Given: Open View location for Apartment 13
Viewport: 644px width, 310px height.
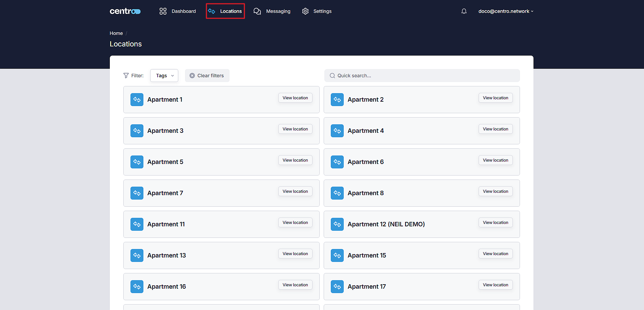Looking at the screenshot, I should pyautogui.click(x=295, y=254).
